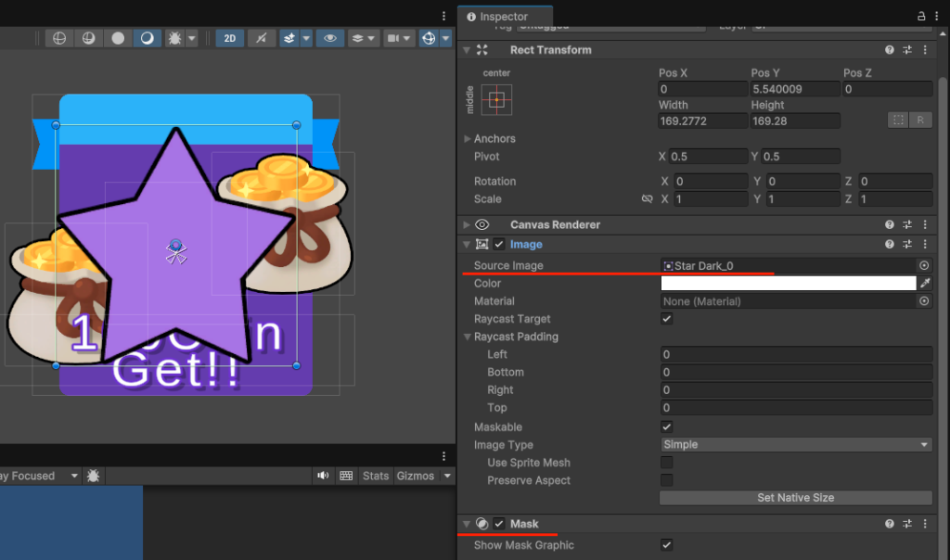The height and width of the screenshot is (560, 950).
Task: Click the Scene view debug draw bug icon
Action: click(174, 38)
